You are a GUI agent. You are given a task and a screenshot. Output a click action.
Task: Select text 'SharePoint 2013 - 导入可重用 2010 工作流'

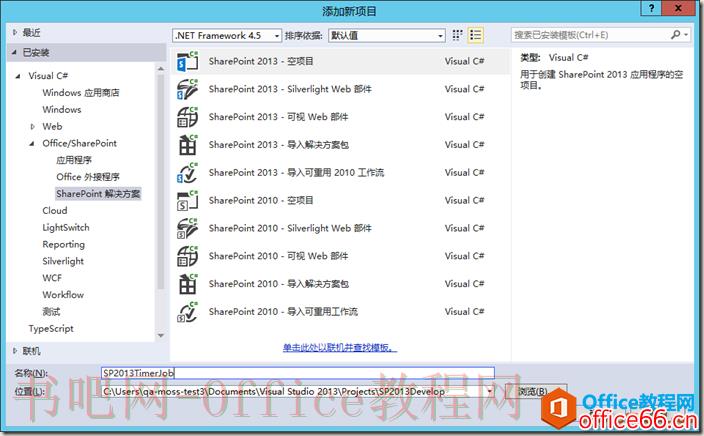point(296,172)
